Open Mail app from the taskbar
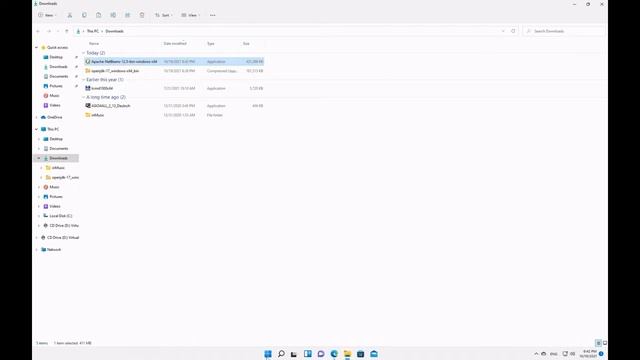Image resolution: width=640 pixels, height=360 pixels. [x=374, y=353]
